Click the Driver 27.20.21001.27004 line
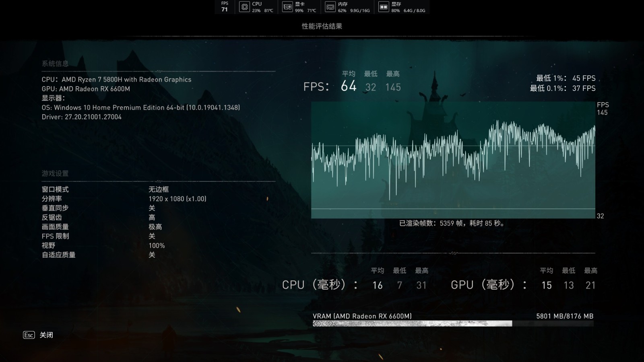 (x=82, y=117)
